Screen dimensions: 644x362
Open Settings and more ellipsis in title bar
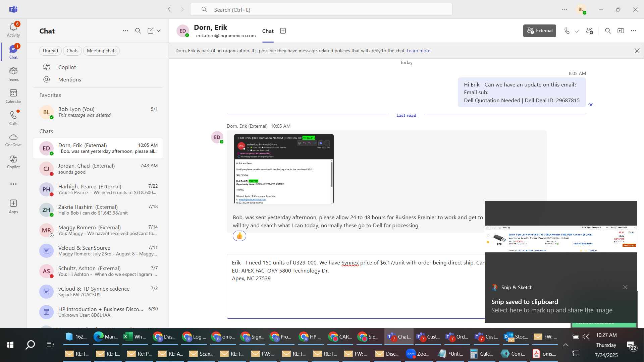click(x=565, y=9)
